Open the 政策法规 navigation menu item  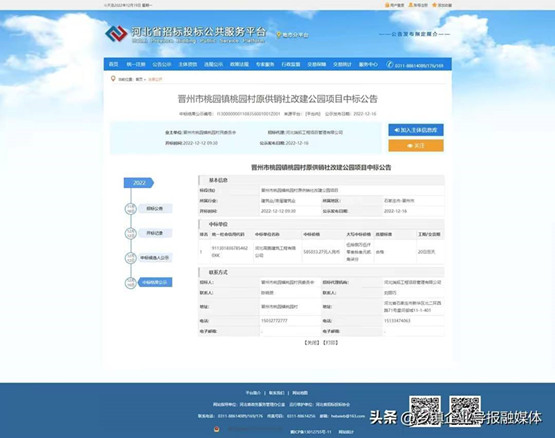coord(239,64)
